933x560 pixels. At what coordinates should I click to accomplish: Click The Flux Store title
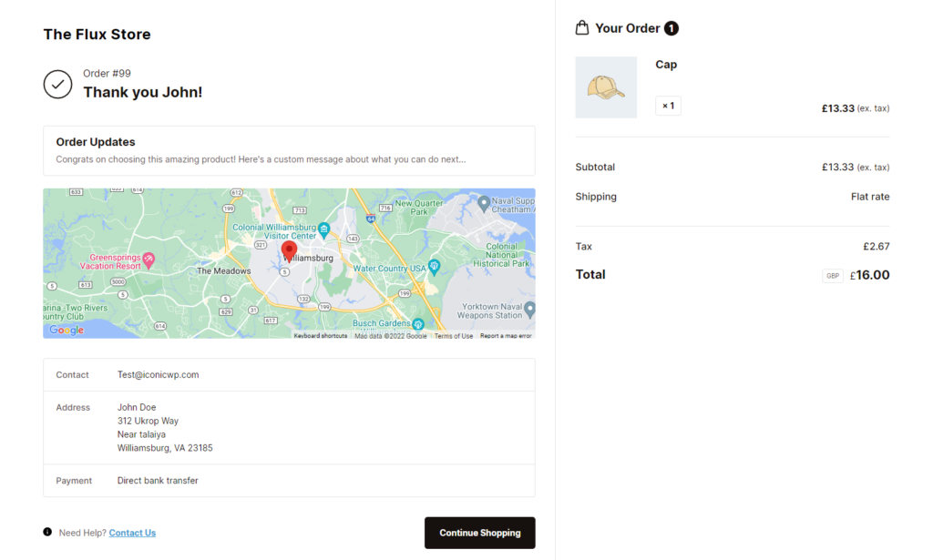(x=97, y=34)
